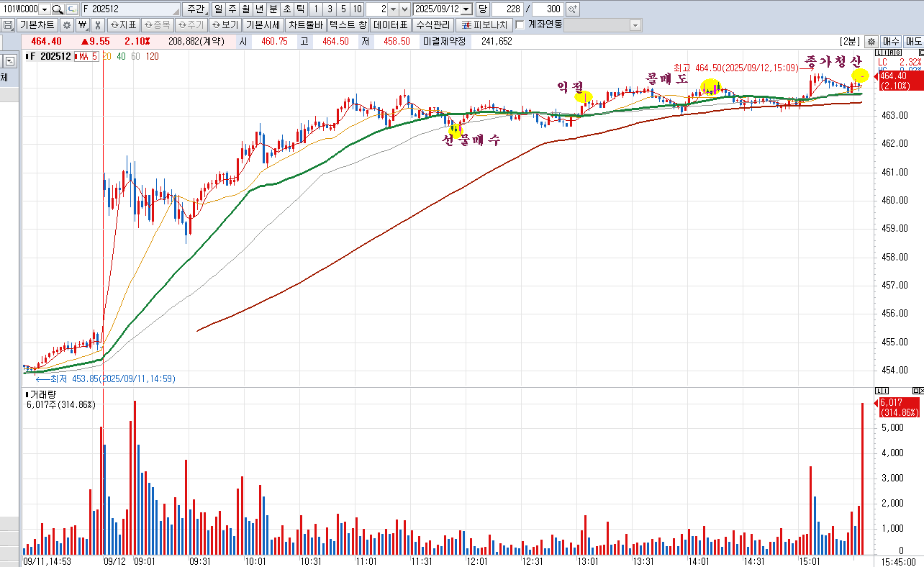Viewport: 924px width, 567px height.
Task: Click the save icon before 기본차트
Action: pyautogui.click(x=8, y=24)
